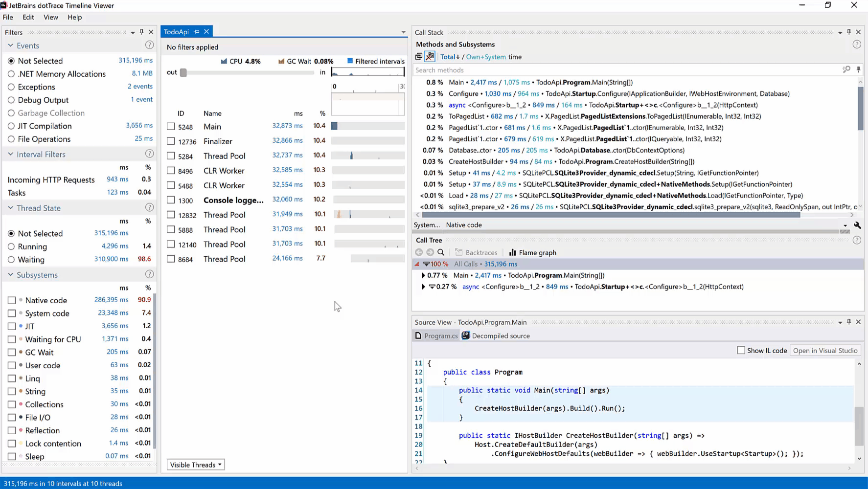Open the Flame graph view
The height and width of the screenshot is (490, 868).
(x=532, y=253)
